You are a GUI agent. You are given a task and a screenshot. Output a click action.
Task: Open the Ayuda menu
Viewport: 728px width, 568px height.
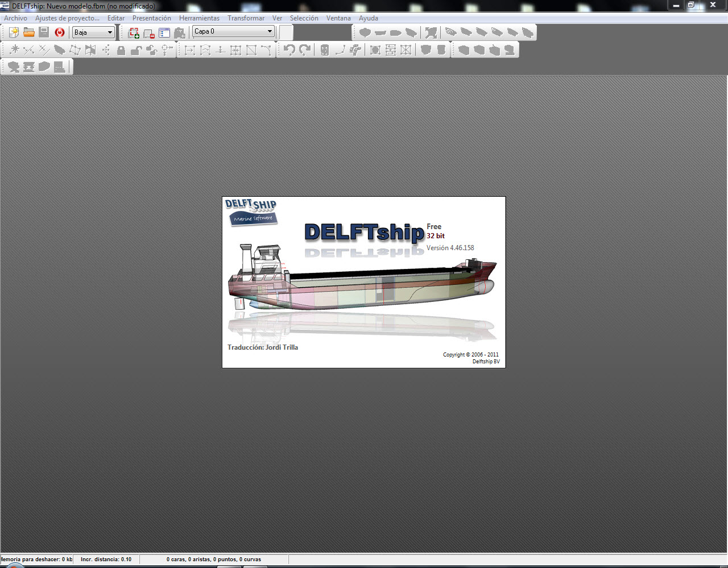[369, 18]
